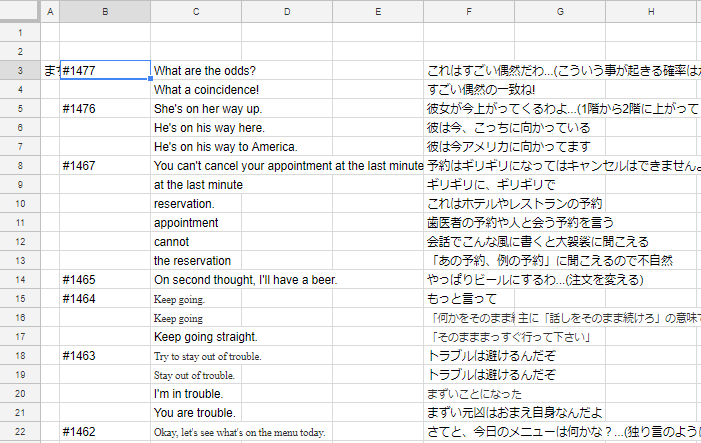Click the #1462 cell
Screen dimensions: 701x443
105,432
